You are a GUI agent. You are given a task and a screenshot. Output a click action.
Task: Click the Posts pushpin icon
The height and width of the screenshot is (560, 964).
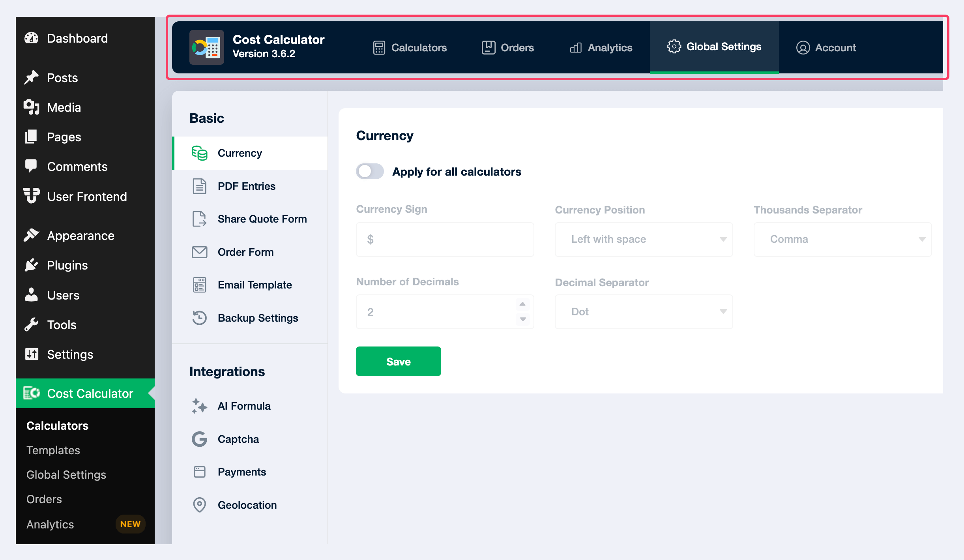(31, 77)
